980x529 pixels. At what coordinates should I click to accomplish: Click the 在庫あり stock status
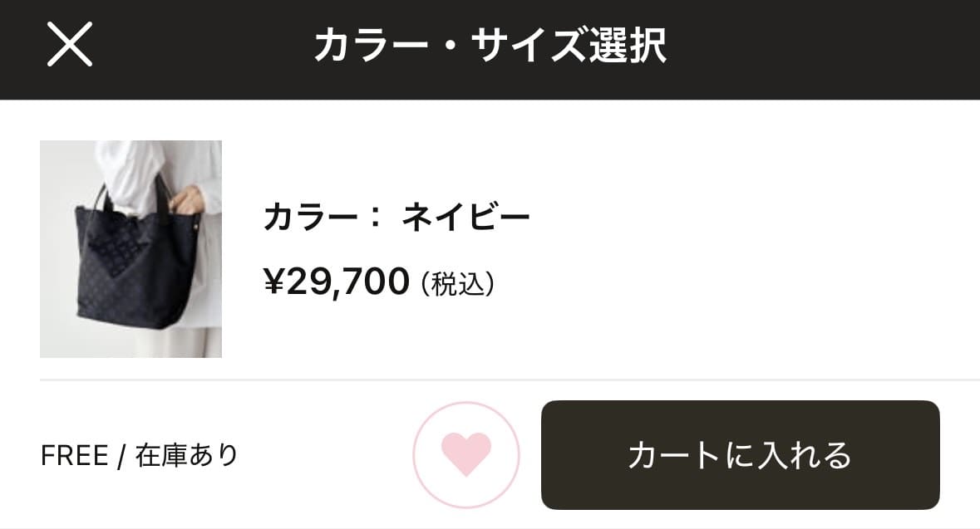click(x=187, y=456)
